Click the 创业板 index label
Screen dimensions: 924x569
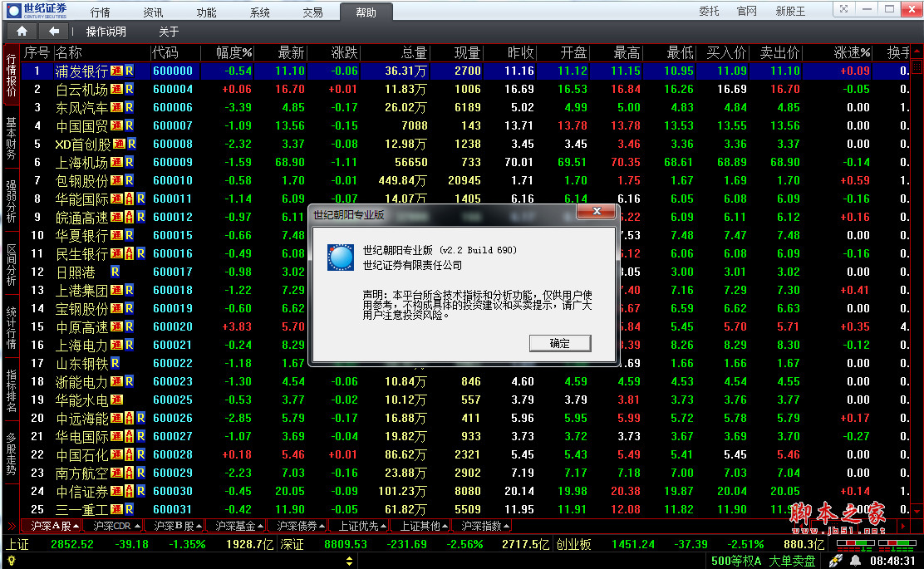point(573,544)
